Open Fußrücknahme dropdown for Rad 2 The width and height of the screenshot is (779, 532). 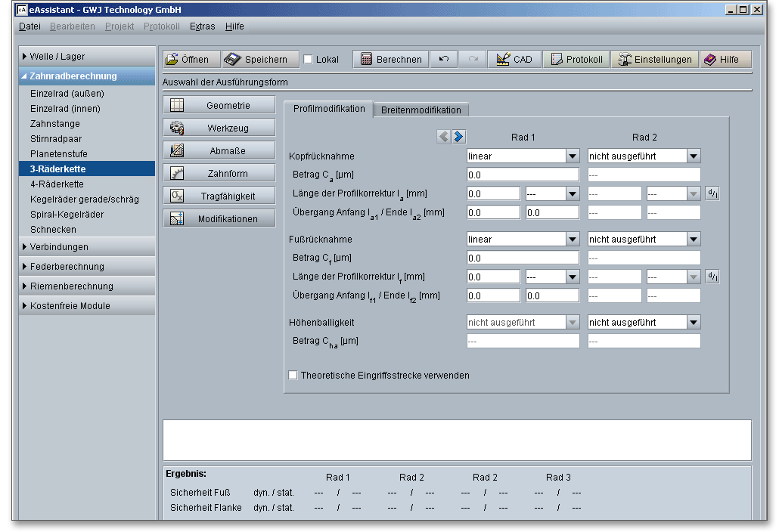(x=693, y=240)
